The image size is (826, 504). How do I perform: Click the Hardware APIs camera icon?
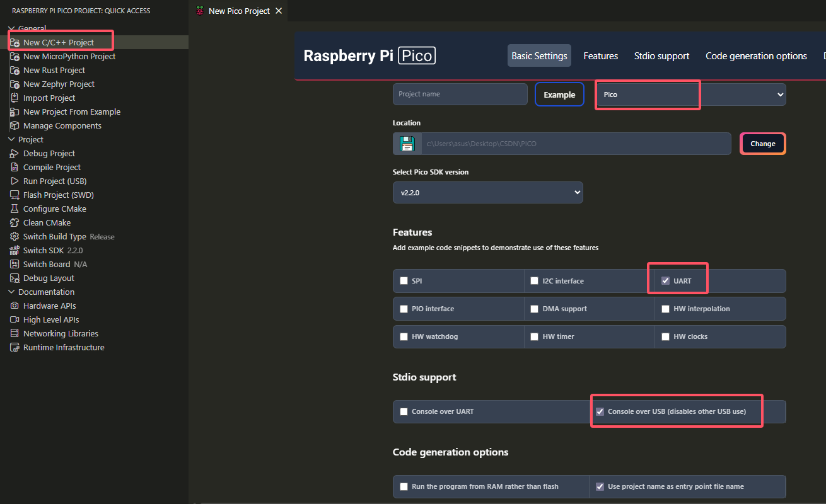click(15, 306)
